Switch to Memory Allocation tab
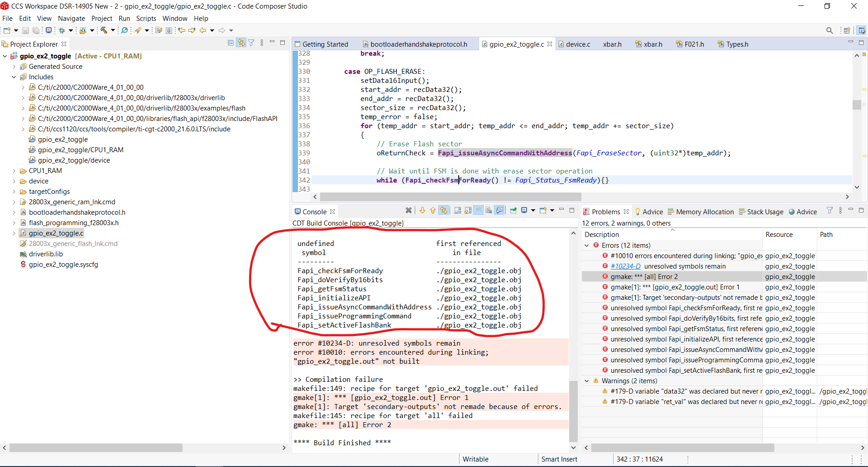The width and height of the screenshot is (868, 467). (700, 212)
